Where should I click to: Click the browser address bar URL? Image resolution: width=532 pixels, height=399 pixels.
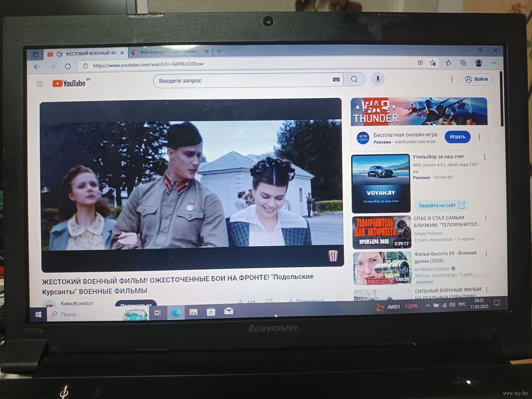pyautogui.click(x=148, y=64)
